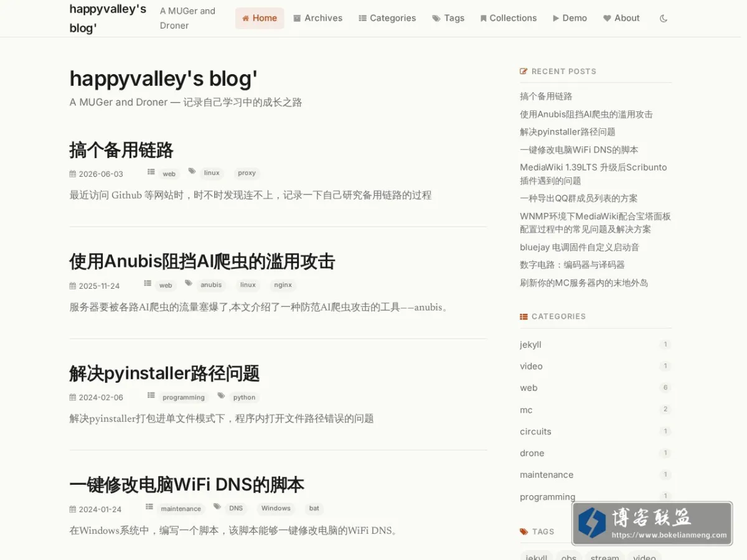The width and height of the screenshot is (747, 560).
Task: Click the site title in header
Action: (108, 18)
